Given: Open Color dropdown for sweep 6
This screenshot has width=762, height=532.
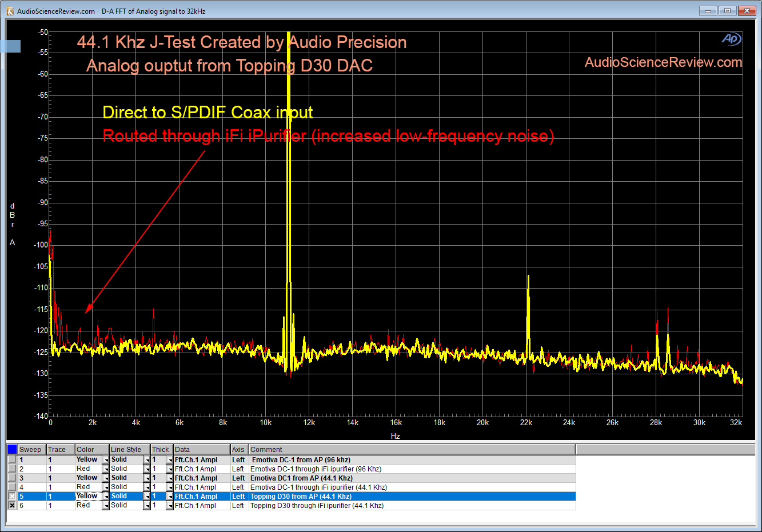Looking at the screenshot, I should pos(106,506).
